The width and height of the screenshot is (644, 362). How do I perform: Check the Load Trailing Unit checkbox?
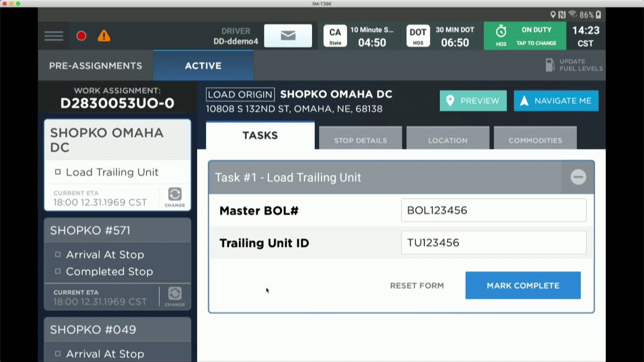click(58, 172)
